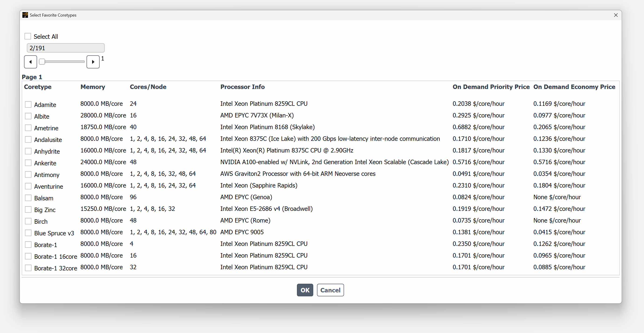Tick the Balsam coretype checkbox
This screenshot has width=644, height=333.
tap(28, 198)
